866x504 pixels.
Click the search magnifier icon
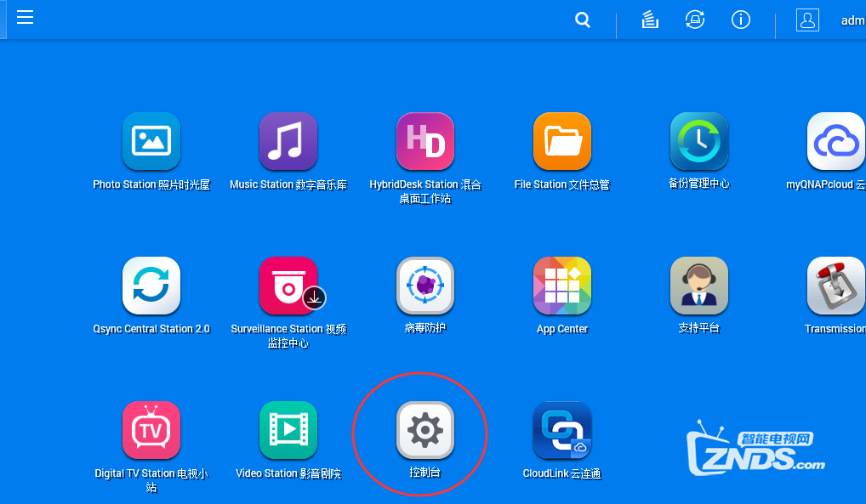tap(583, 20)
